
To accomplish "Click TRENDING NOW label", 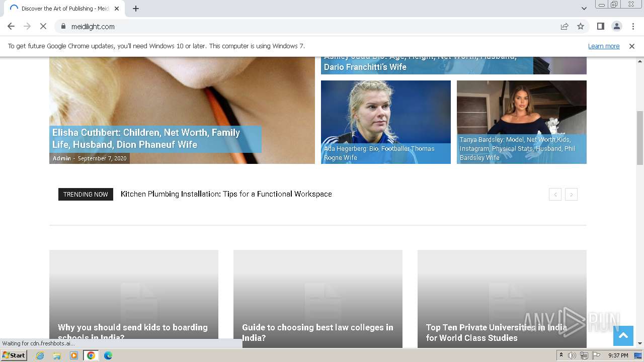I will click(x=86, y=194).
